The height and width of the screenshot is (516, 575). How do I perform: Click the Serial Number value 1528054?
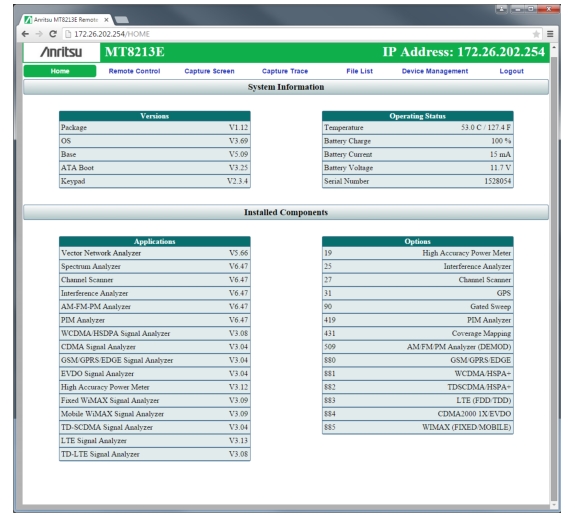[x=498, y=181]
